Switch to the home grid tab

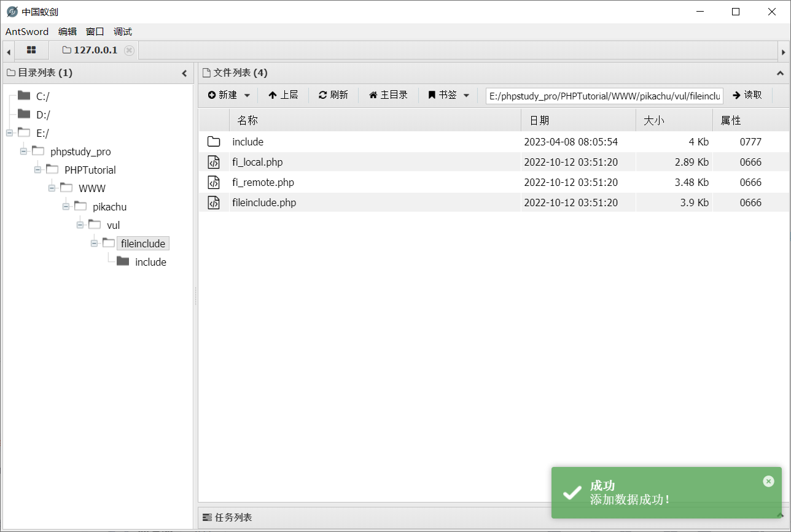pos(31,50)
